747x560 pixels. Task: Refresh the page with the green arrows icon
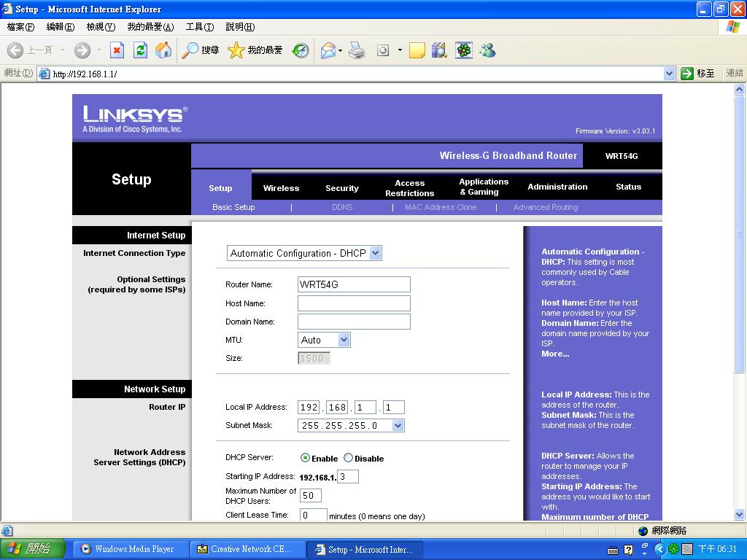click(141, 50)
